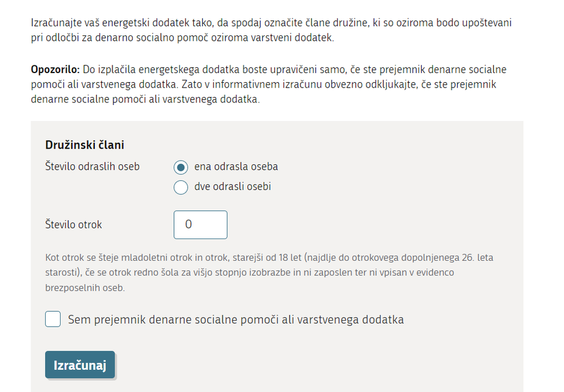Image resolution: width=564 pixels, height=392 pixels.
Task: Click the "Družinski člani" heading
Action: 85,145
